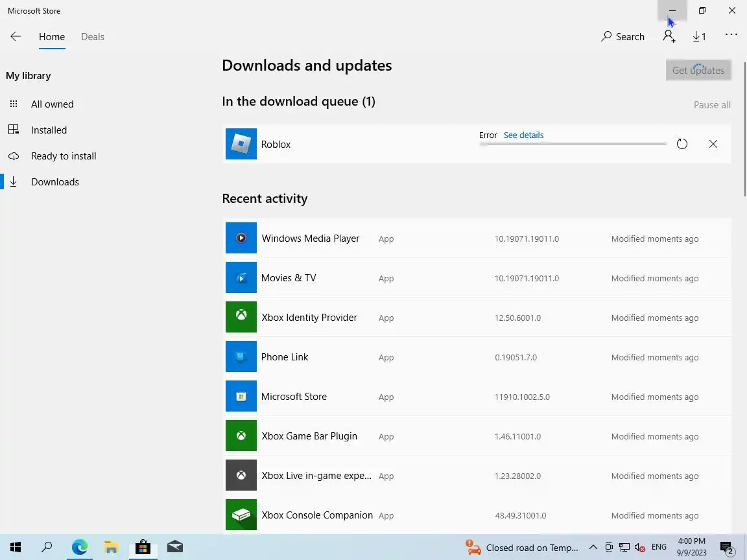Click the sign-in account icon
The width and height of the screenshot is (747, 560).
pos(669,36)
